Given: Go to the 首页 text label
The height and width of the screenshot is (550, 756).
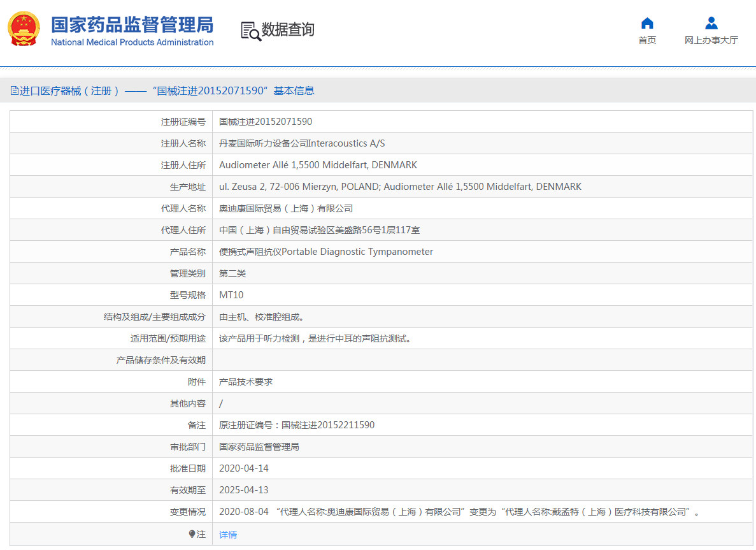Looking at the screenshot, I should tap(647, 41).
